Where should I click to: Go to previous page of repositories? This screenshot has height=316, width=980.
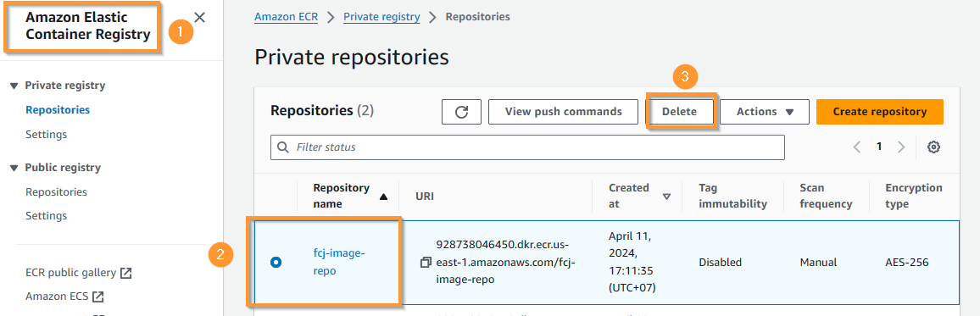point(857,147)
